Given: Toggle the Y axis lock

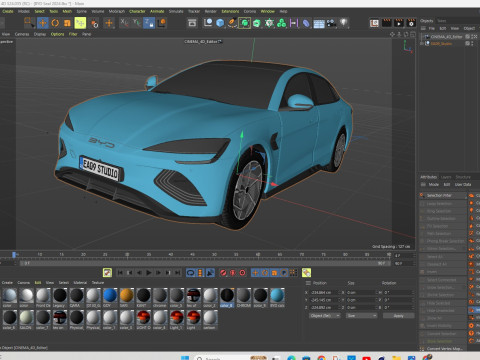Looking at the screenshot, I should click(136, 23).
